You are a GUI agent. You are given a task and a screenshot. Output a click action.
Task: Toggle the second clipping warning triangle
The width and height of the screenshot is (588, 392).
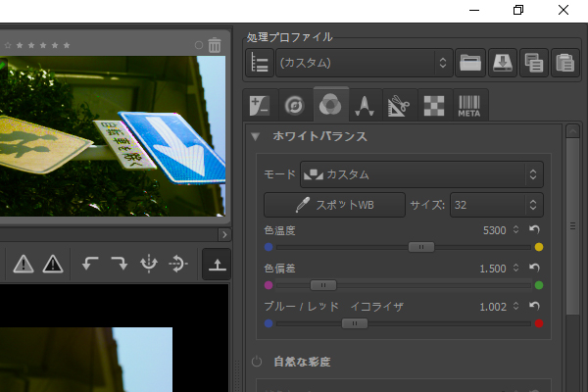pyautogui.click(x=53, y=264)
